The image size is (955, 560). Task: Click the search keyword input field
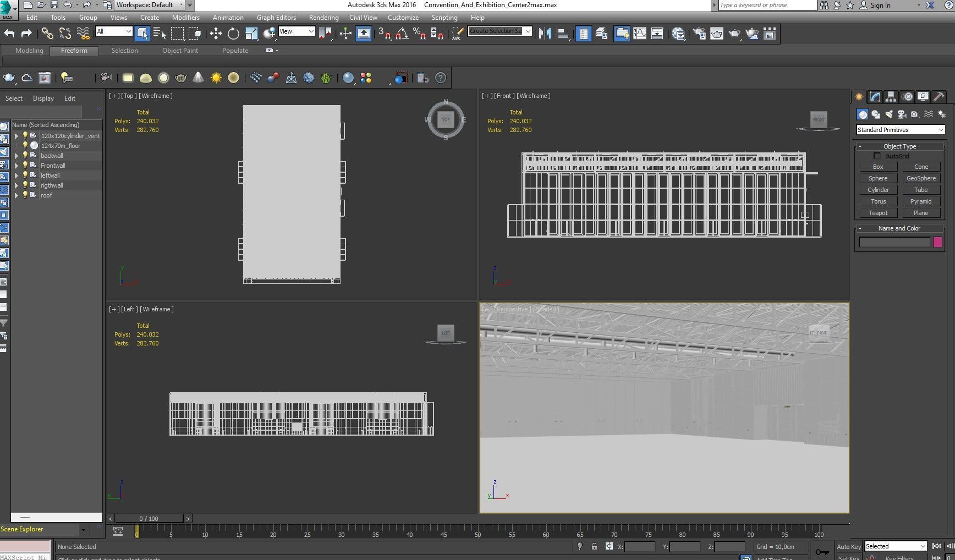click(x=767, y=5)
